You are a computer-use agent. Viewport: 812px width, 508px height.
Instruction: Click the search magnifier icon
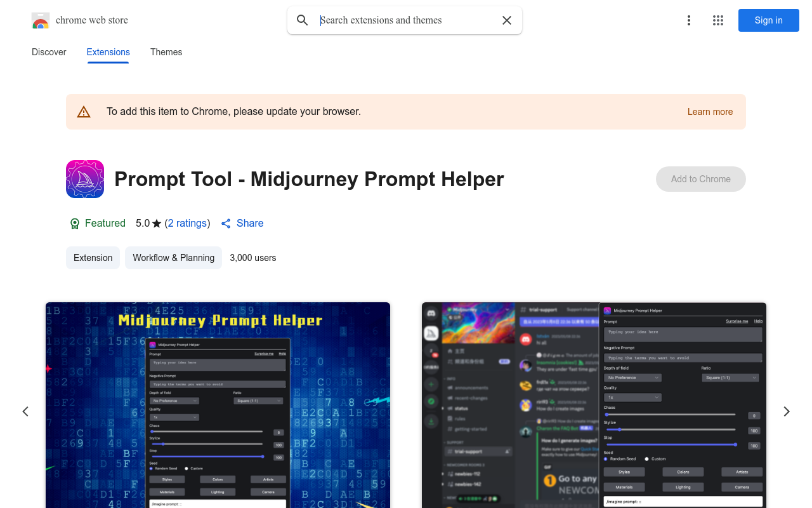[x=303, y=20]
